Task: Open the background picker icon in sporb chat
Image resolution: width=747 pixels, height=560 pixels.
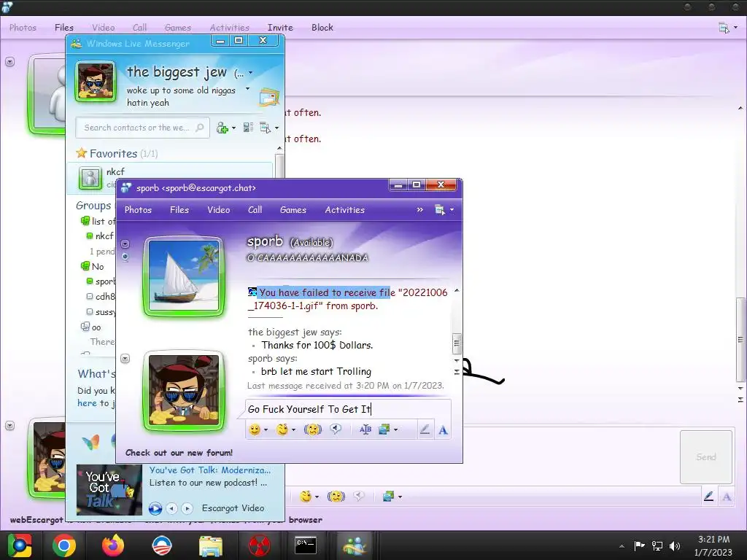Action: click(x=384, y=430)
